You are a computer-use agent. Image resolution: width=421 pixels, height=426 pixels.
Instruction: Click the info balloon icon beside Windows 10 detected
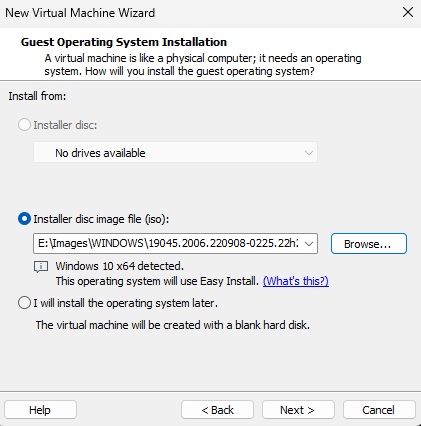(x=41, y=267)
